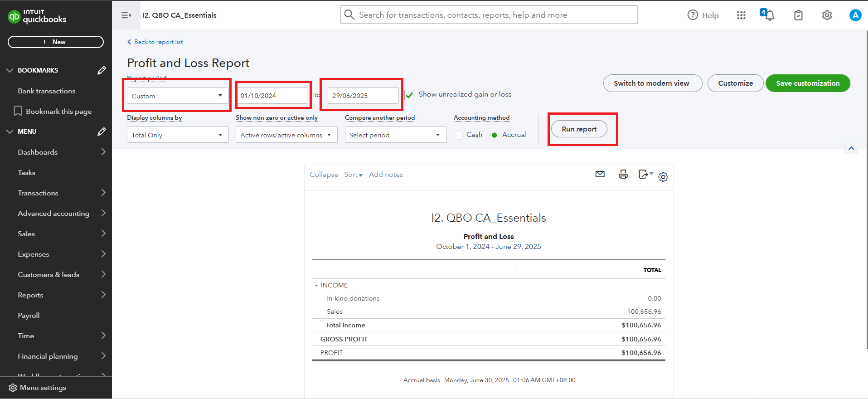
Task: Click Collapse link in the report toolbar
Action: [324, 175]
